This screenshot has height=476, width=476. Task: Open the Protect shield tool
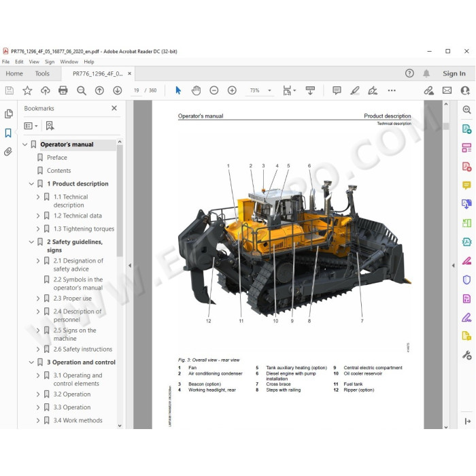pyautogui.click(x=466, y=279)
